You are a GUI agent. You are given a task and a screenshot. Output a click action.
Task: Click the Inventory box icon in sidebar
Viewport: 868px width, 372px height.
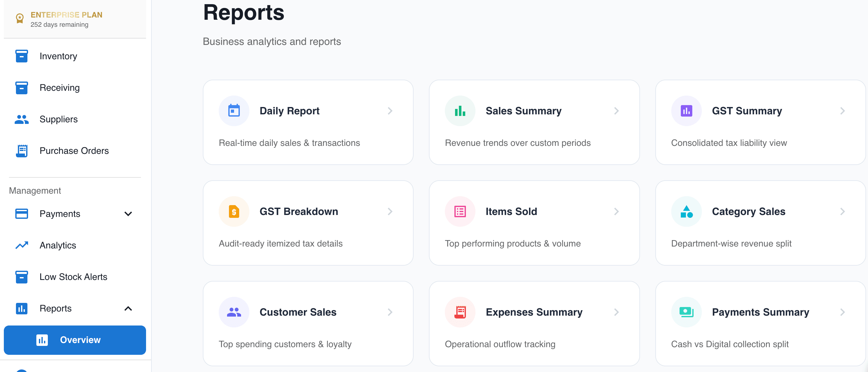(22, 56)
